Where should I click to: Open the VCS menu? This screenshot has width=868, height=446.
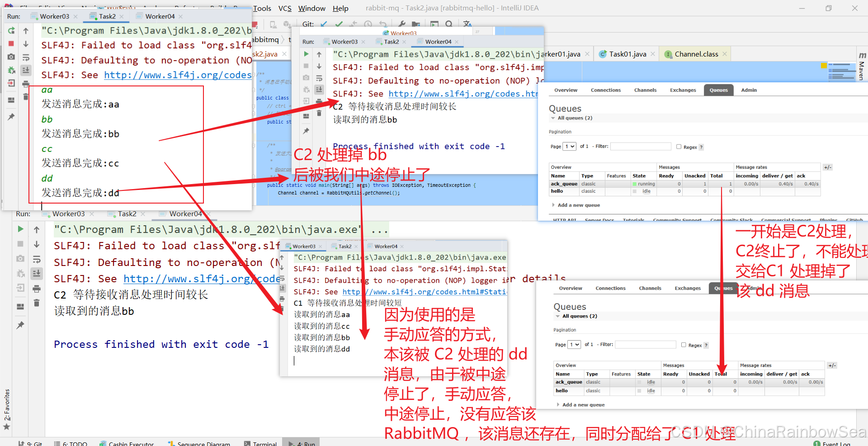click(x=285, y=8)
